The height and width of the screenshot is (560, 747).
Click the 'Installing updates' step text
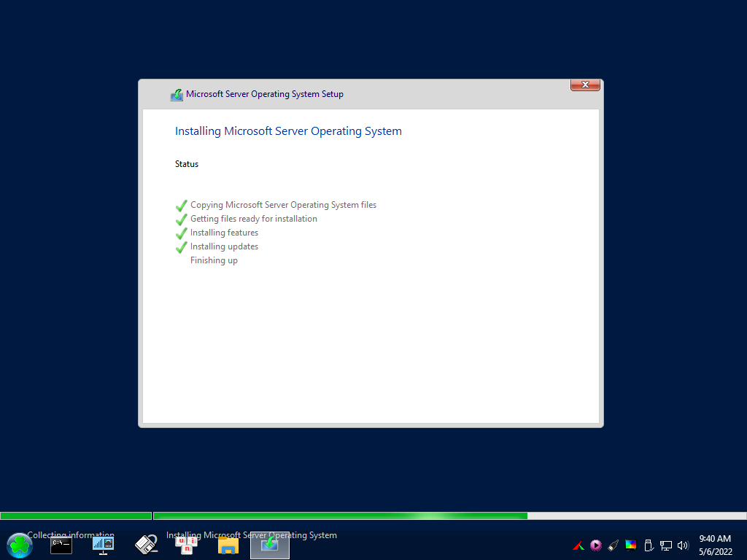(x=224, y=246)
